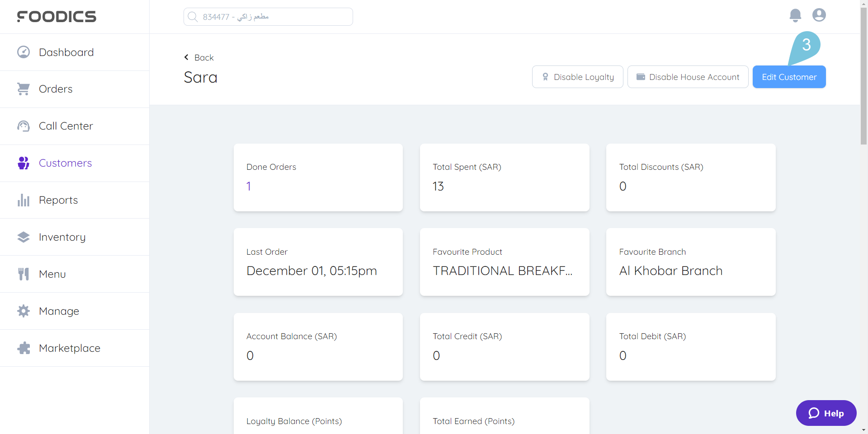
Task: Click the Manage gear icon
Action: (24, 311)
